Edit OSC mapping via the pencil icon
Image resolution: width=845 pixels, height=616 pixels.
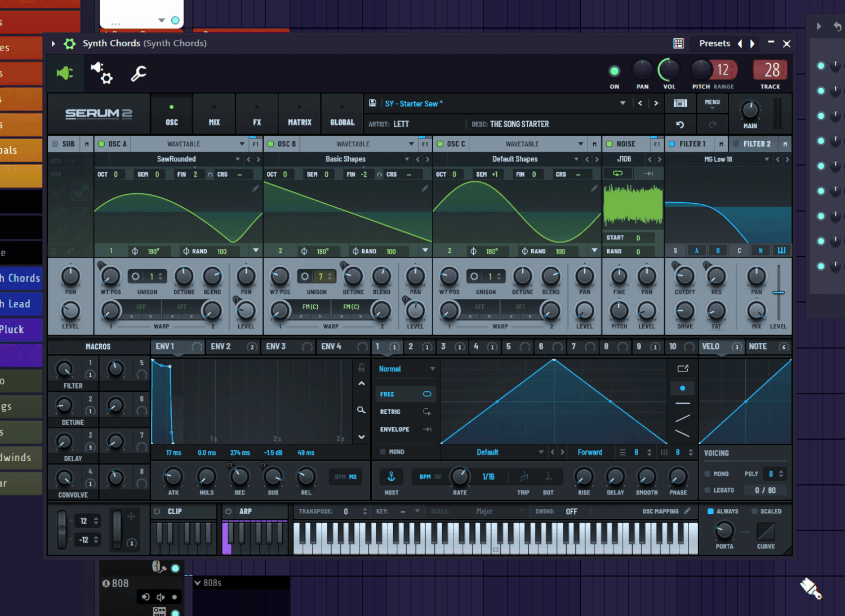point(687,511)
